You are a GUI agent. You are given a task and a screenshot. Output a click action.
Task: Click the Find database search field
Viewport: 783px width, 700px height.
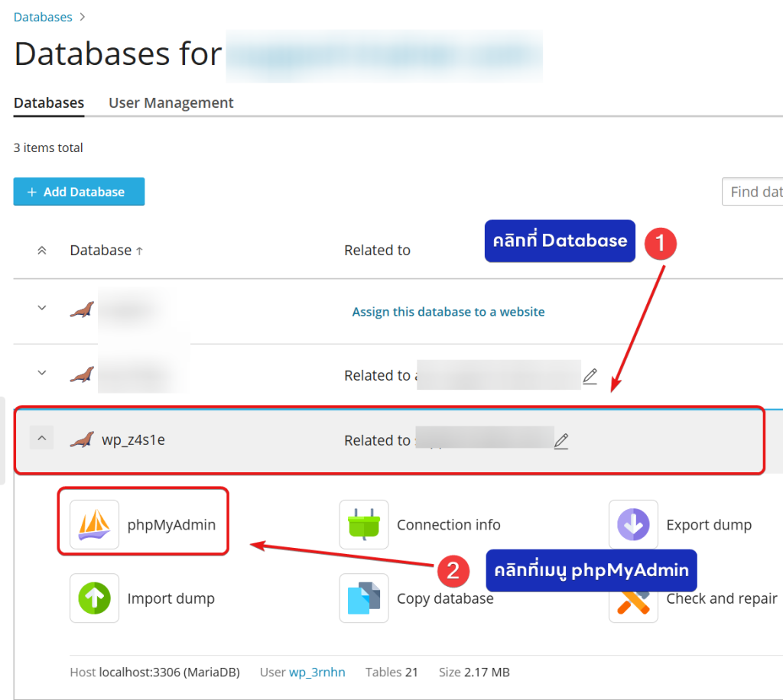[753, 192]
